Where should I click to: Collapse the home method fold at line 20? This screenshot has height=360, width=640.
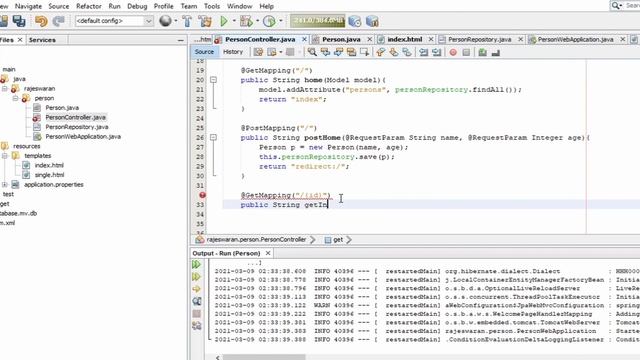click(x=213, y=80)
